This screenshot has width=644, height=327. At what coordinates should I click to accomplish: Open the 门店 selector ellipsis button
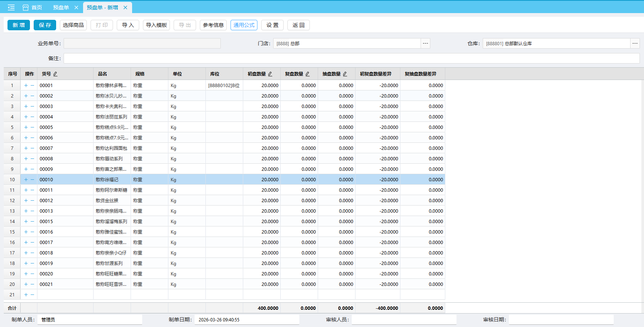pos(425,43)
